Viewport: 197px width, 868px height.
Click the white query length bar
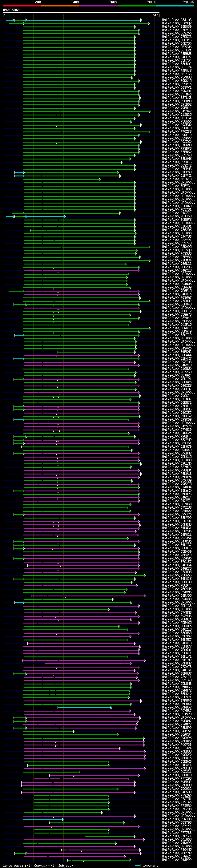[81, 13]
